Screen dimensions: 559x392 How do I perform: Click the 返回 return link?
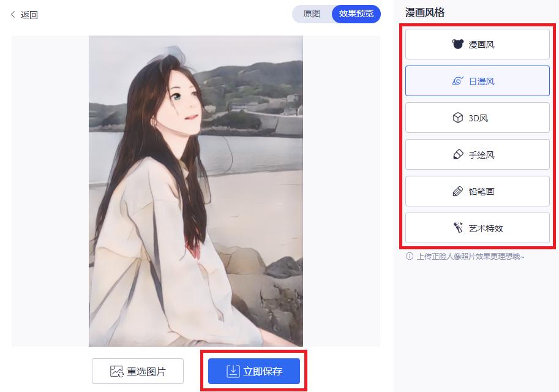(28, 15)
